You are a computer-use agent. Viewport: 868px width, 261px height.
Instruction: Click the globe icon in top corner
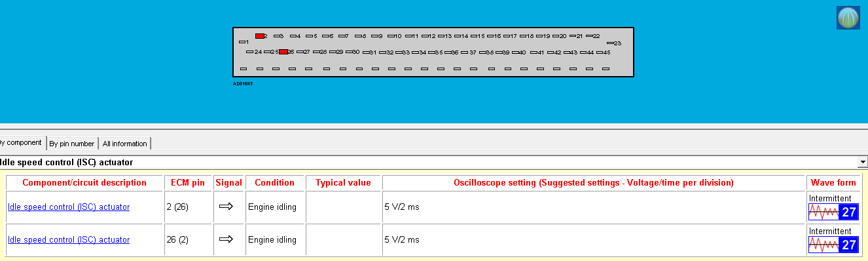[848, 18]
